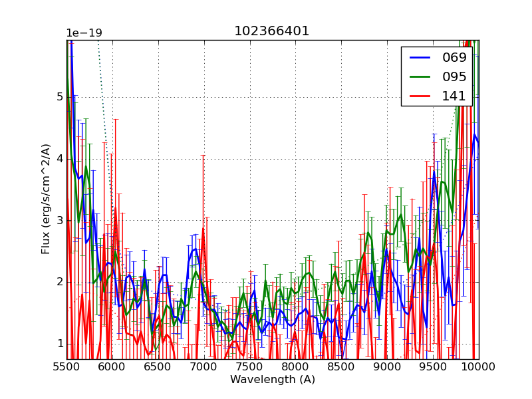Click the y-axis tick label 1

pos(60,344)
